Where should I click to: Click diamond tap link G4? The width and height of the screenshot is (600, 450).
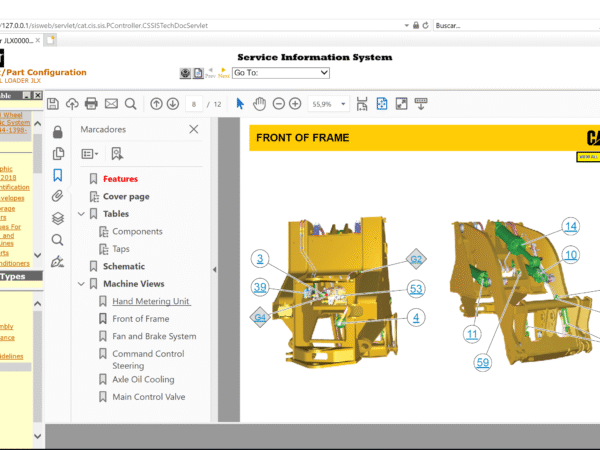(x=260, y=317)
